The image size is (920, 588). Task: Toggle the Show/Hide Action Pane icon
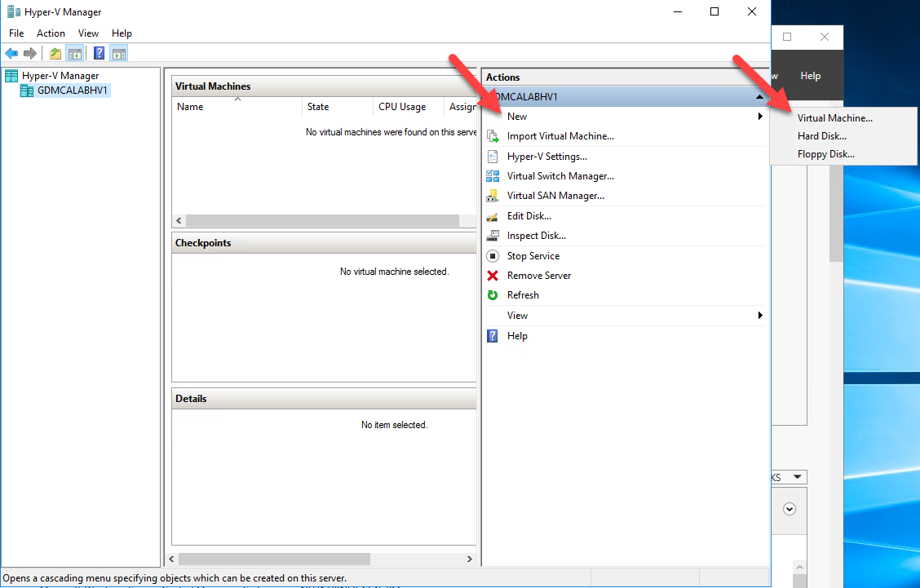click(x=119, y=54)
